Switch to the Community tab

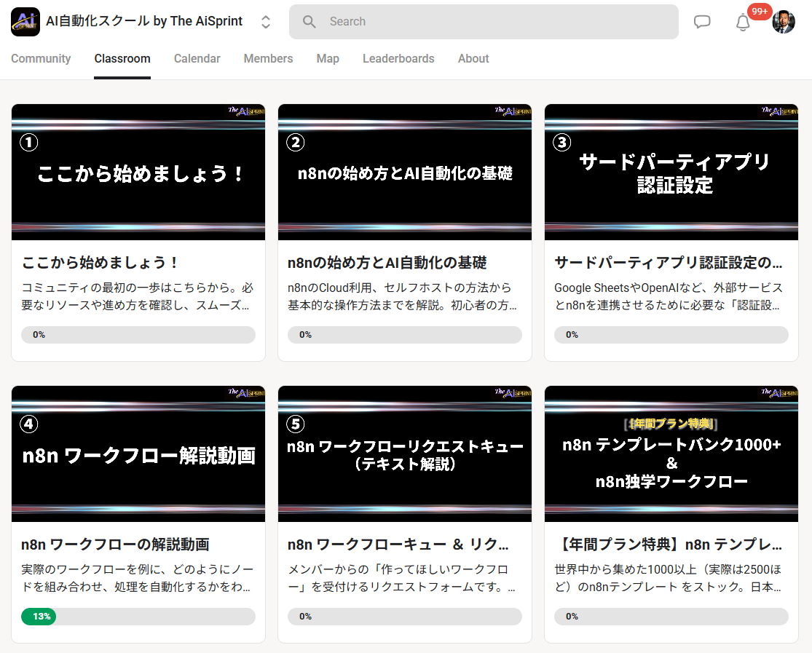41,58
